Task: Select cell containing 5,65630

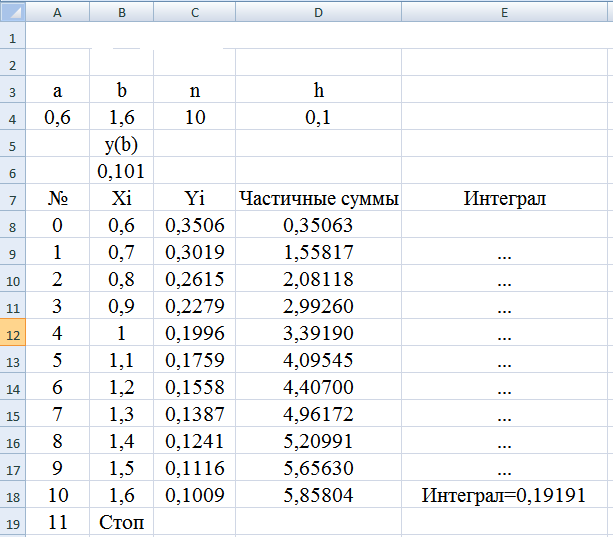Action: click(319, 467)
